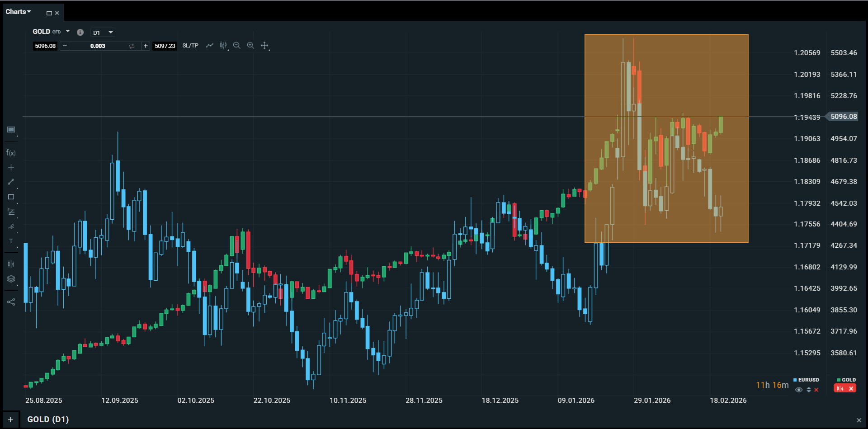Toggle volume units swap icon
The width and height of the screenshot is (868, 429).
tap(132, 46)
